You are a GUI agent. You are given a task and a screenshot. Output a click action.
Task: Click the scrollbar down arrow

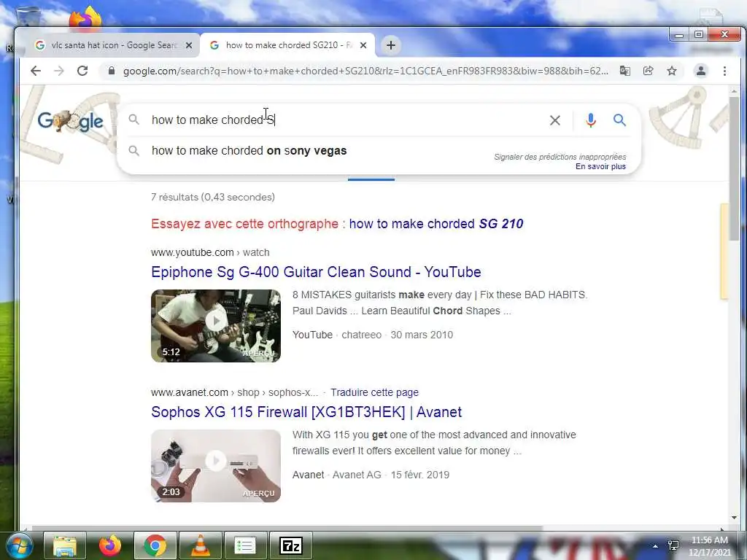[x=734, y=518]
